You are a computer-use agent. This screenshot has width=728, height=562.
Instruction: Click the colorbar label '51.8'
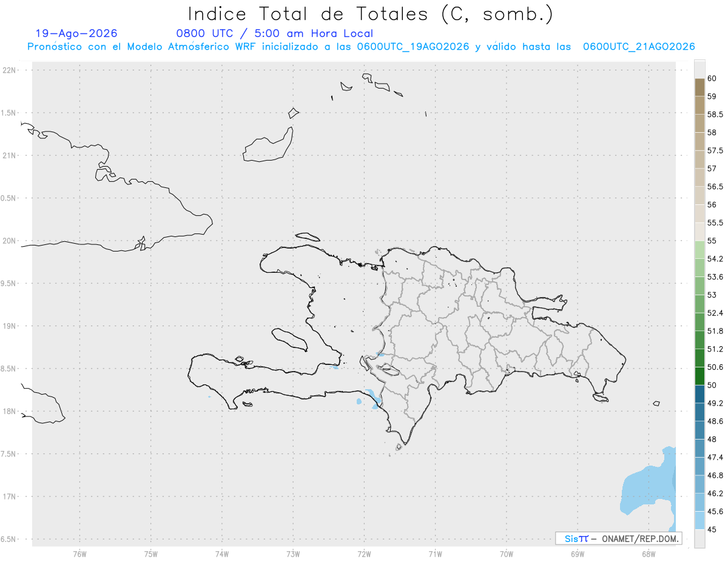[715, 331]
